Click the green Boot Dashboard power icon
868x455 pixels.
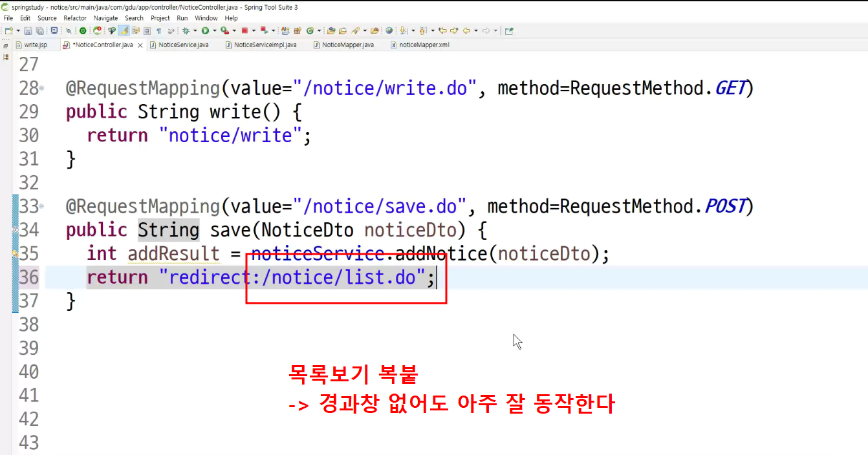pyautogui.click(x=83, y=30)
